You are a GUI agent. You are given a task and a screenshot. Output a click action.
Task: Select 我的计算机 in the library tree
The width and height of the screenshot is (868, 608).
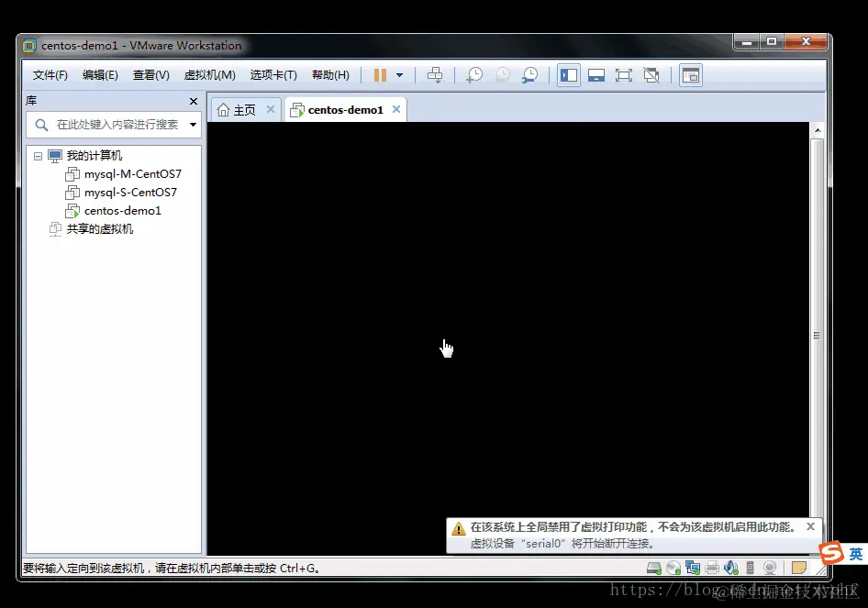(x=95, y=156)
